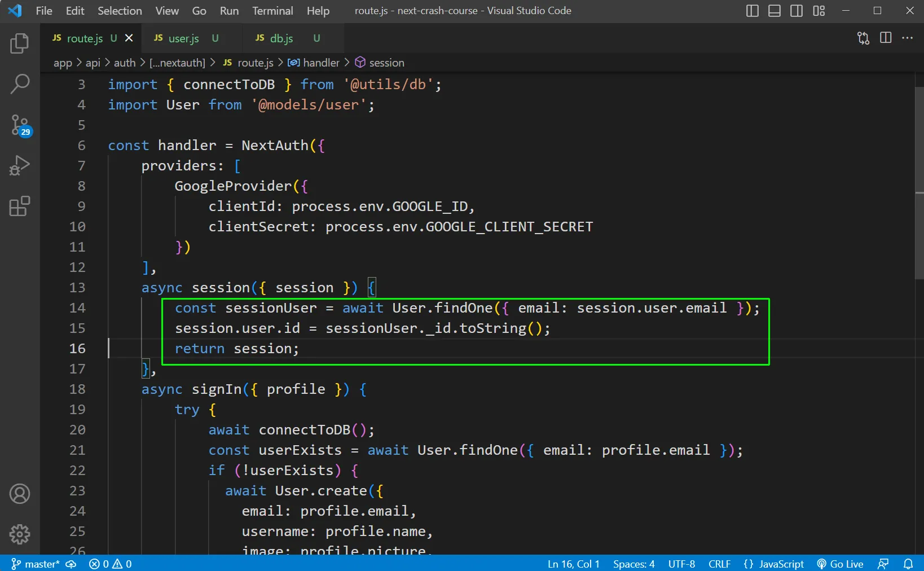This screenshot has width=924, height=571.
Task: Click the app breadcrumb segment
Action: [x=63, y=63]
